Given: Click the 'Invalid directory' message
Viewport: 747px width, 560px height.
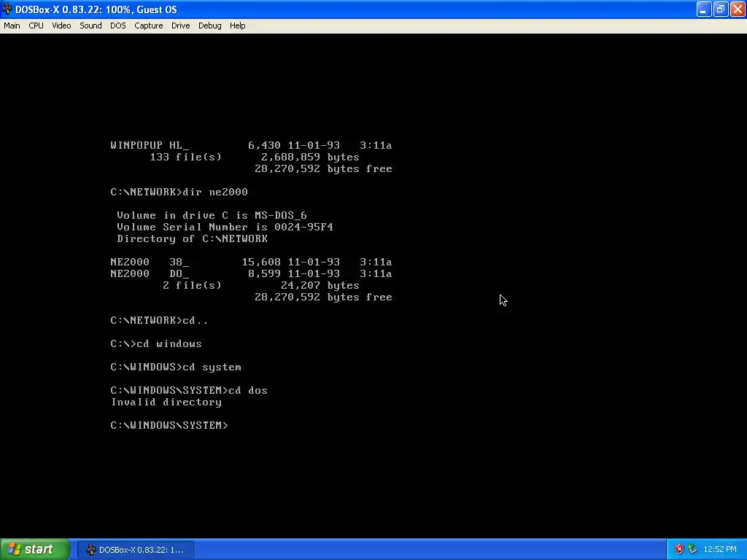Looking at the screenshot, I should tap(166, 402).
